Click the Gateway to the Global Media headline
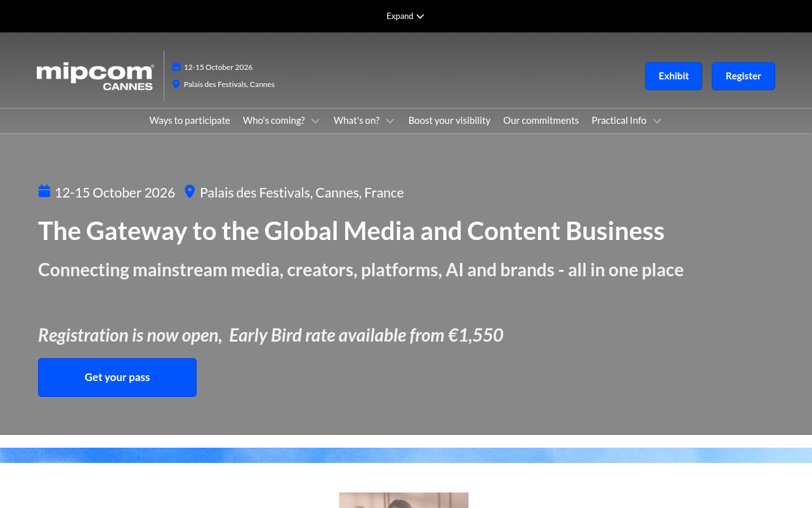This screenshot has height=508, width=812. tap(351, 231)
